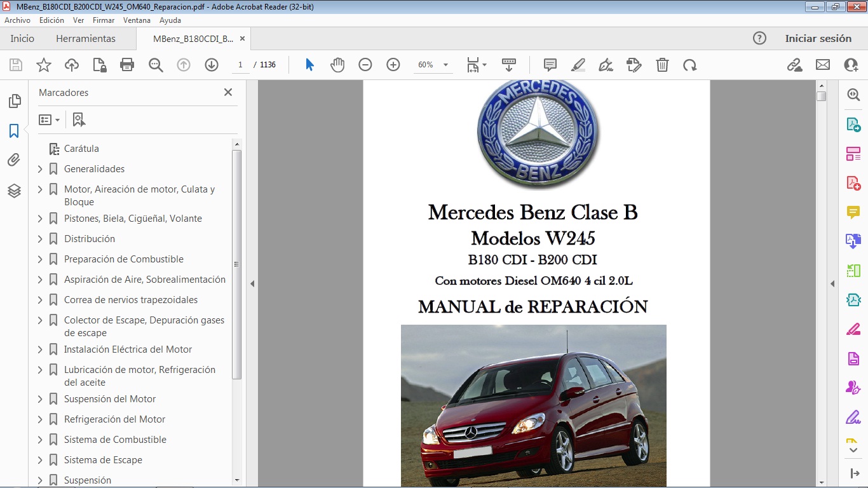
Task: Open page thumbnails panel icon
Action: tap(14, 101)
